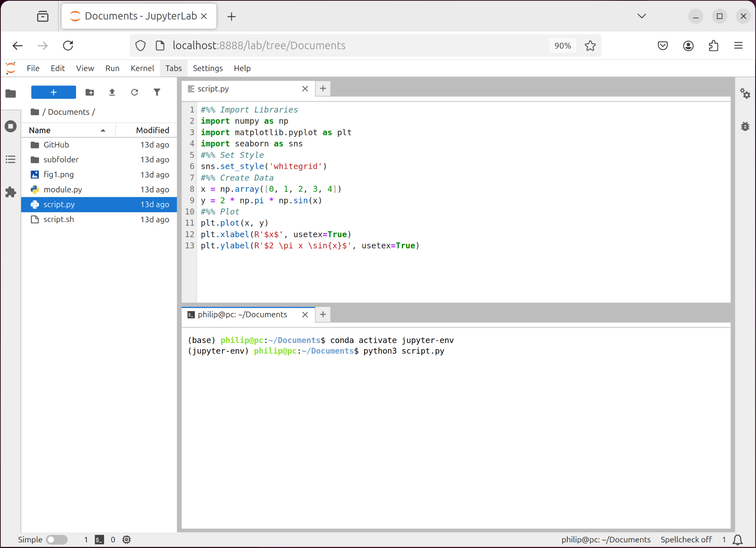Click the New Launcher plus button

[x=53, y=92]
